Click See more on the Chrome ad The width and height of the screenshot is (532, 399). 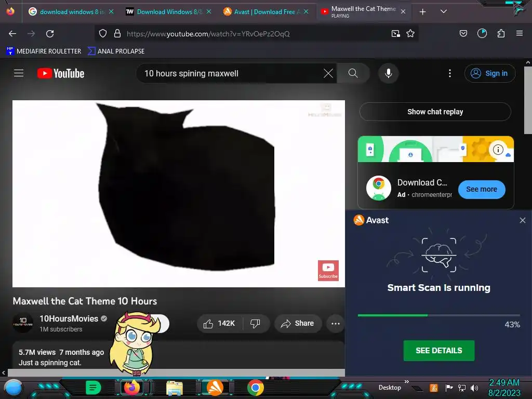point(482,189)
